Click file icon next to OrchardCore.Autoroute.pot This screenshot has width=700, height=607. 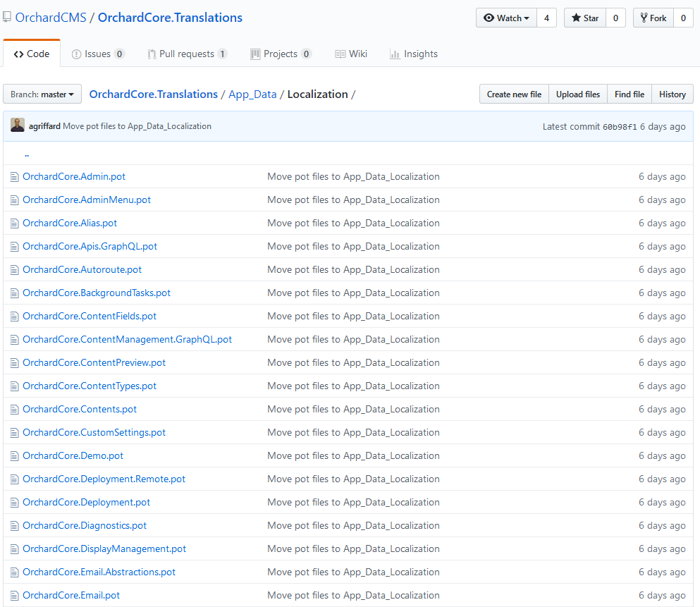(x=14, y=269)
